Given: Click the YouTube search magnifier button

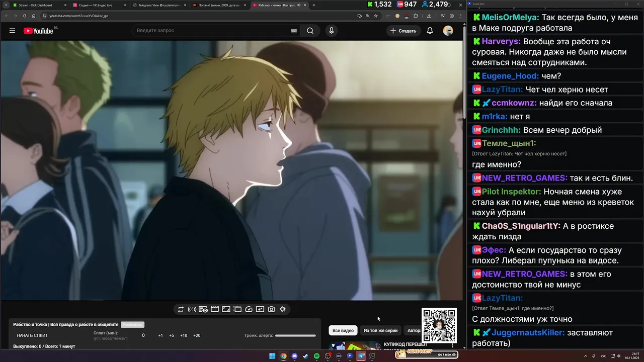Looking at the screenshot, I should coord(310,31).
